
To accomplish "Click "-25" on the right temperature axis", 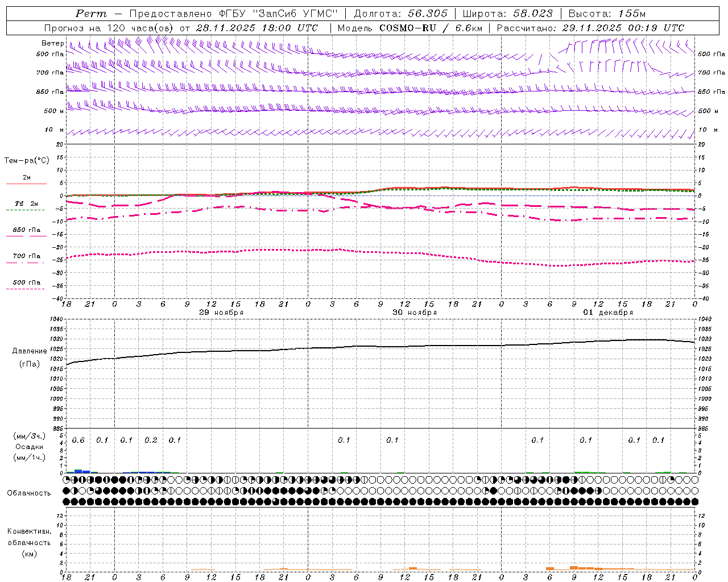I will click(x=704, y=260).
